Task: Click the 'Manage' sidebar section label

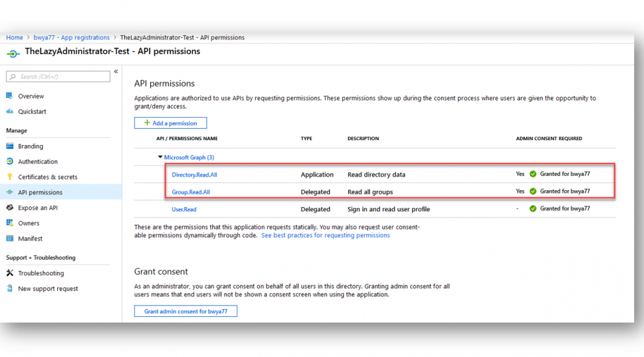Action: [x=16, y=131]
